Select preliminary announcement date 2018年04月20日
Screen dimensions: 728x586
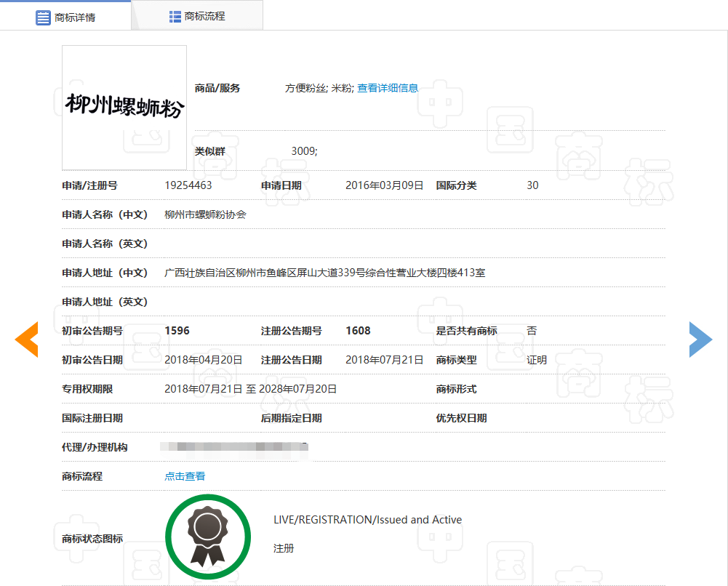pos(204,360)
